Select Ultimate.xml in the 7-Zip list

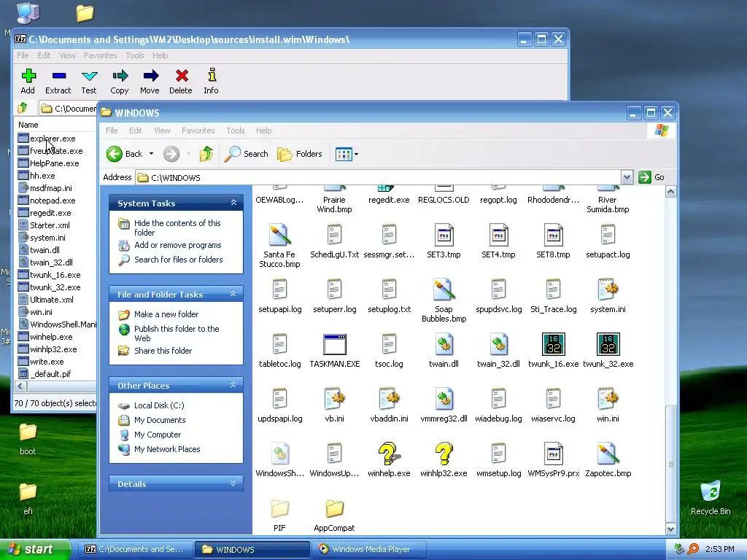click(x=52, y=300)
